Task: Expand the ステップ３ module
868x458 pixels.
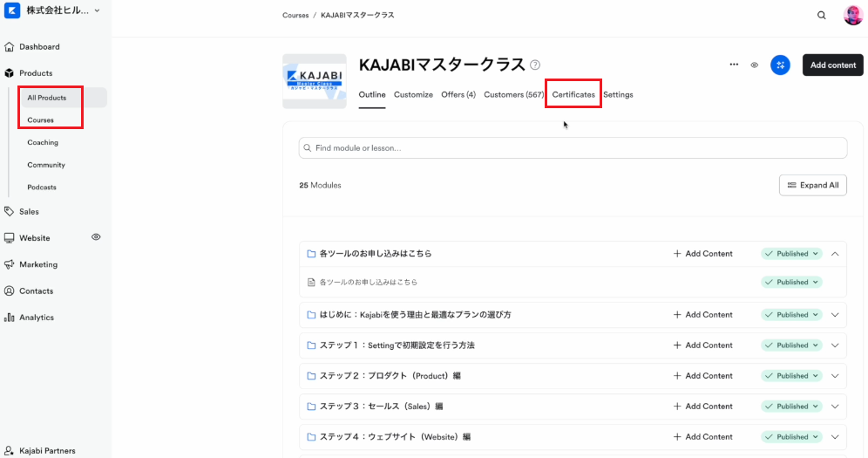Action: [x=836, y=407]
